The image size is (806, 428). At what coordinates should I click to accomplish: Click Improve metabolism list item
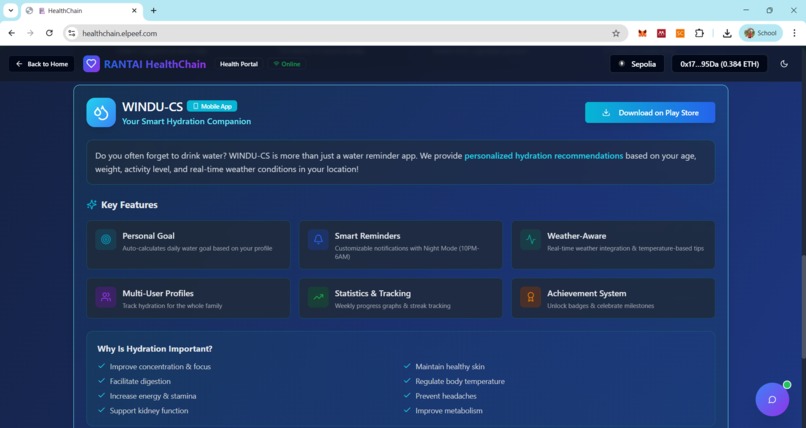click(x=449, y=411)
